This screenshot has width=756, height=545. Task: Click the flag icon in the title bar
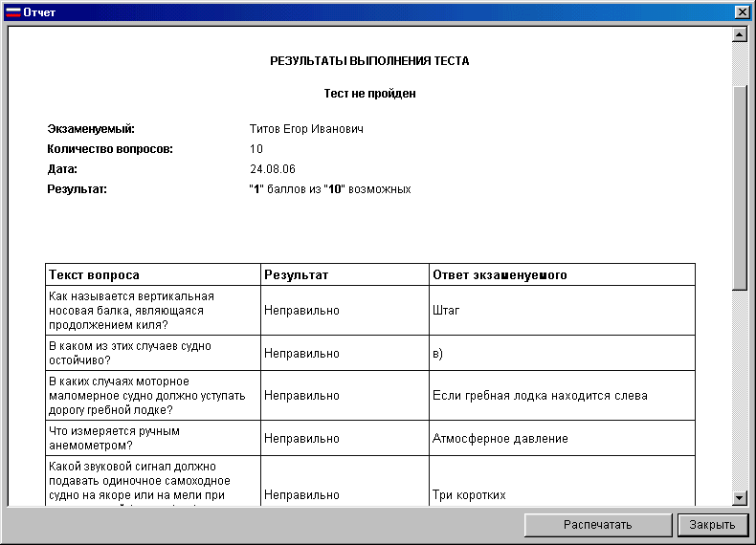[x=12, y=12]
